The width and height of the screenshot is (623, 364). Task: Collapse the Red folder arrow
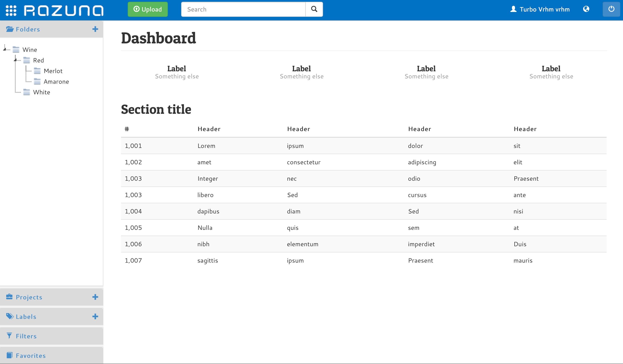pos(15,60)
